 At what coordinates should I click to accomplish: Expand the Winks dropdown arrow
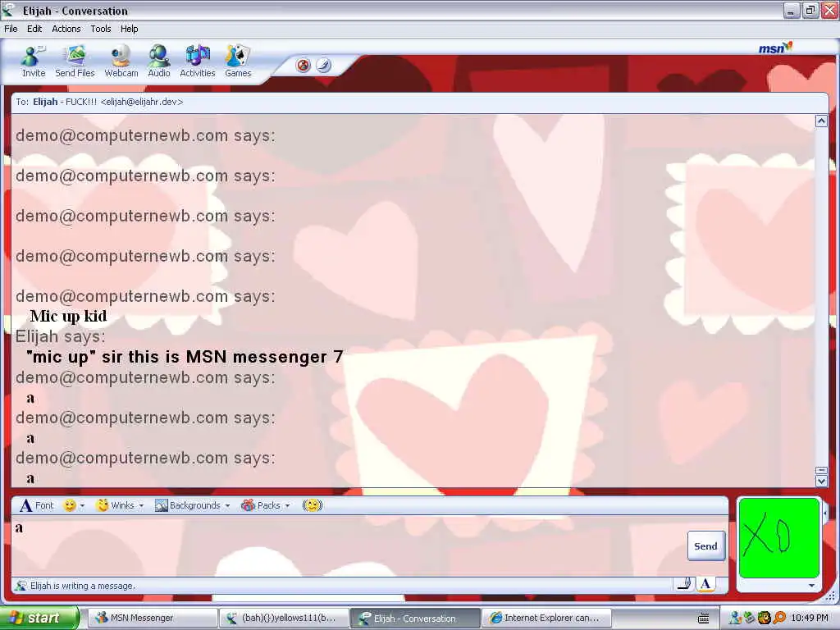point(141,505)
